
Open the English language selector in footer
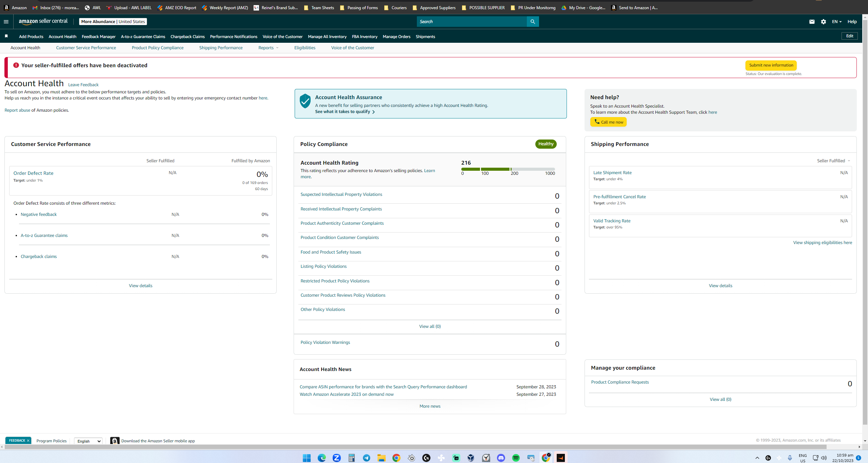88,441
